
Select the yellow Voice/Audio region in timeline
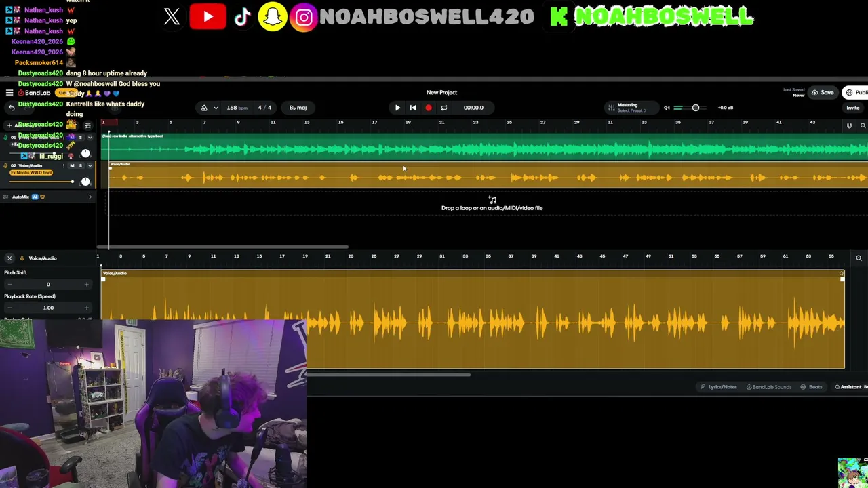tap(488, 175)
